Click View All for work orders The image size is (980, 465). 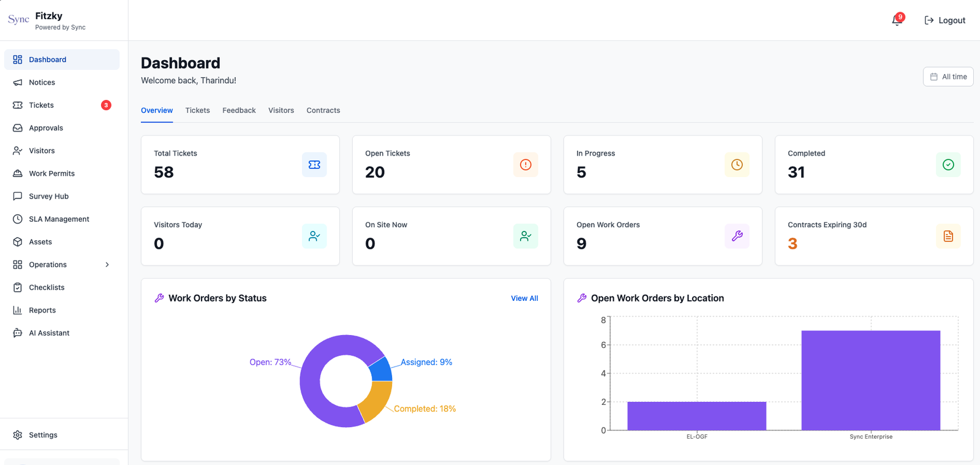point(524,298)
